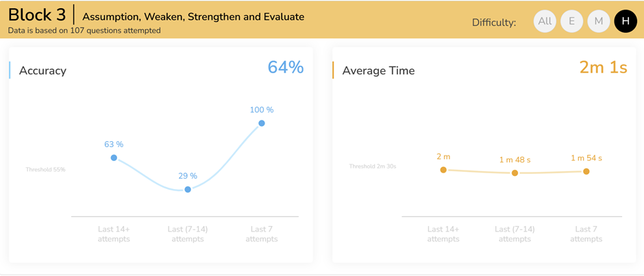This screenshot has width=644, height=276.
Task: Click the Average Time card title
Action: pyautogui.click(x=378, y=71)
